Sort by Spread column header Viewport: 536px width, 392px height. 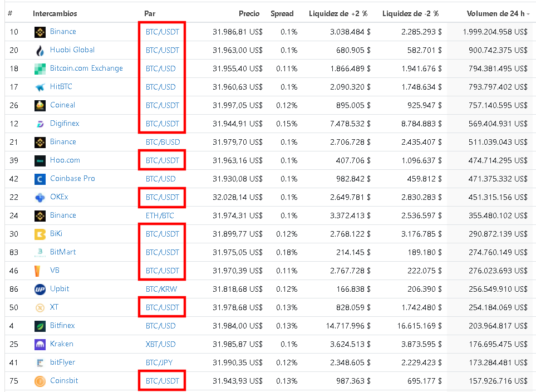coord(282,13)
